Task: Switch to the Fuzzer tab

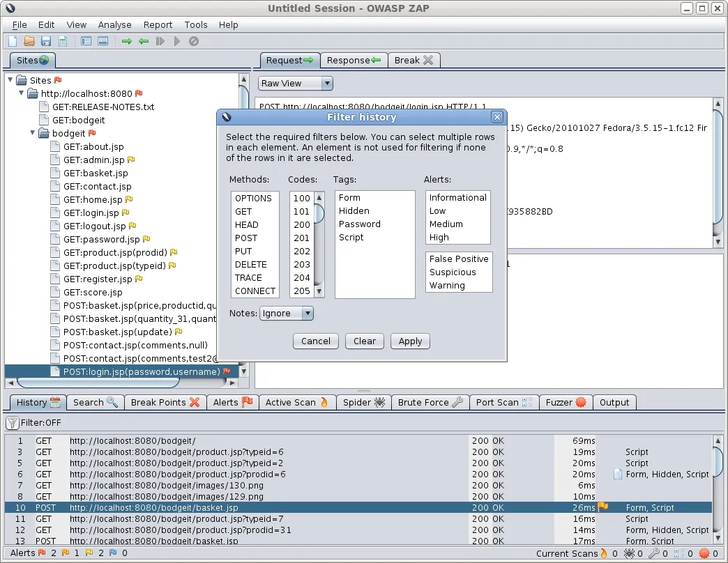Action: (x=566, y=402)
